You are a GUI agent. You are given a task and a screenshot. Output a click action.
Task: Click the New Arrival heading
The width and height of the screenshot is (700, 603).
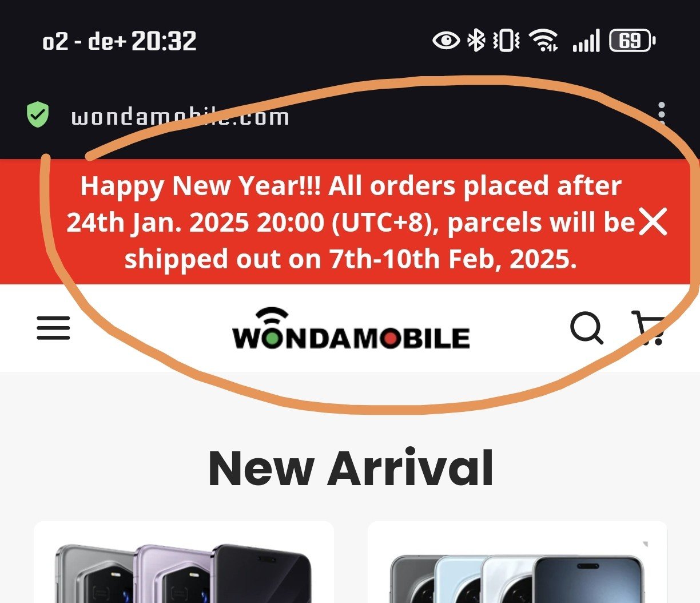(x=351, y=469)
